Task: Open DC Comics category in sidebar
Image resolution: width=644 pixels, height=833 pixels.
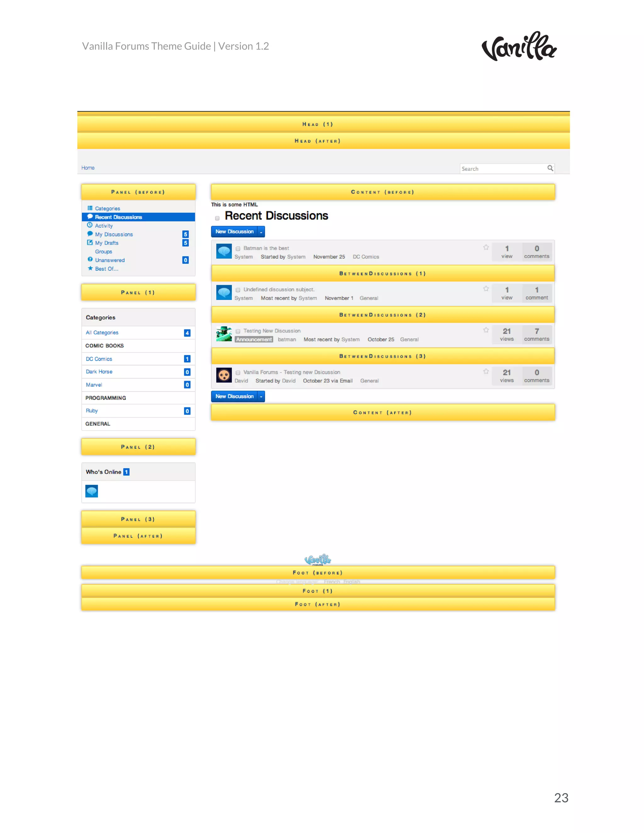Action: pos(99,359)
